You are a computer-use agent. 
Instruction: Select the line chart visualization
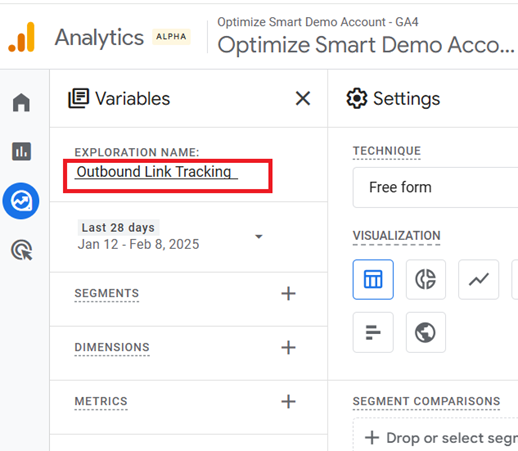click(x=479, y=279)
